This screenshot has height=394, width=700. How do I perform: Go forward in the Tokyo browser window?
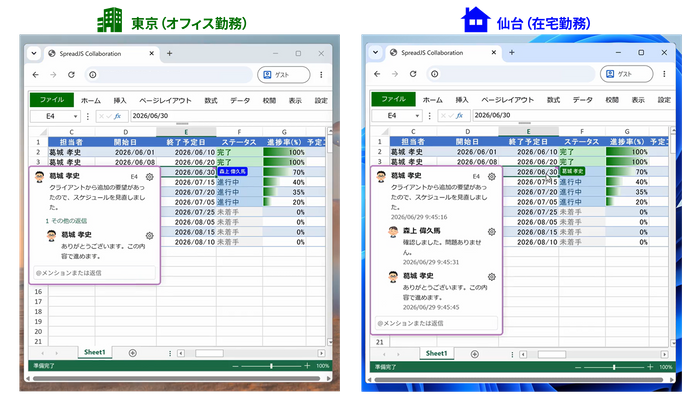[53, 75]
